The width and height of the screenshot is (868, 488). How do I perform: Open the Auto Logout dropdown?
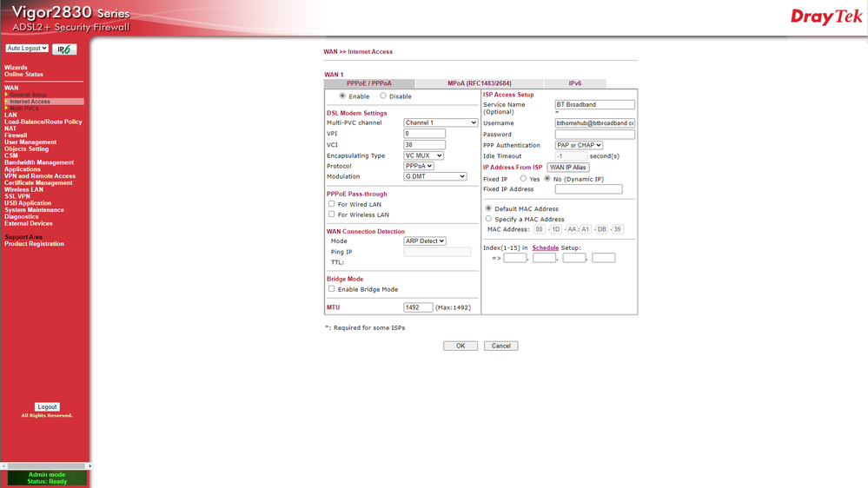tap(27, 49)
